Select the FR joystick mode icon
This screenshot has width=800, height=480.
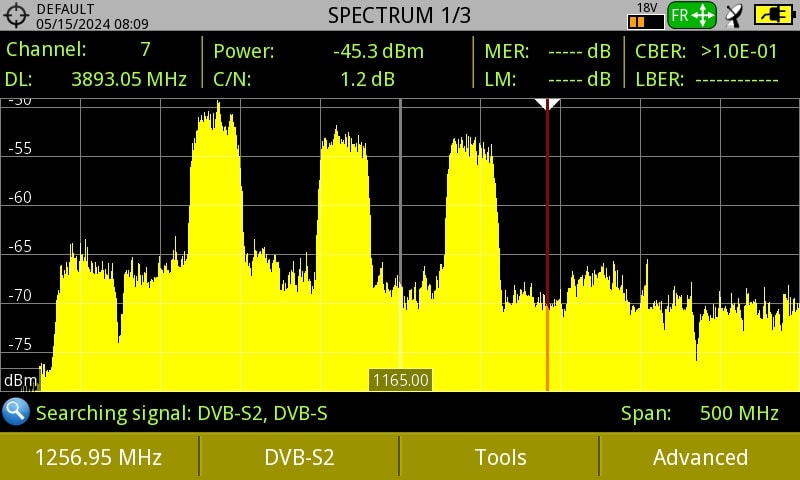pyautogui.click(x=692, y=15)
